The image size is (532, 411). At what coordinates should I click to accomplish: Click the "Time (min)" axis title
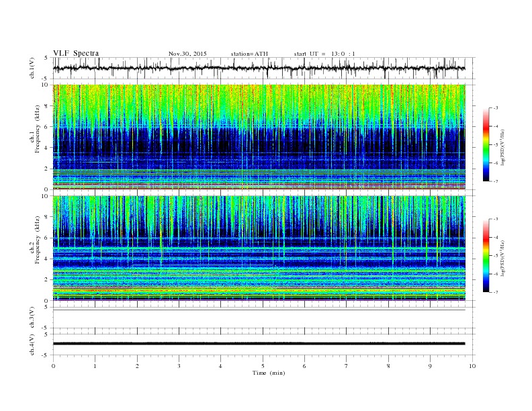[x=269, y=373]
